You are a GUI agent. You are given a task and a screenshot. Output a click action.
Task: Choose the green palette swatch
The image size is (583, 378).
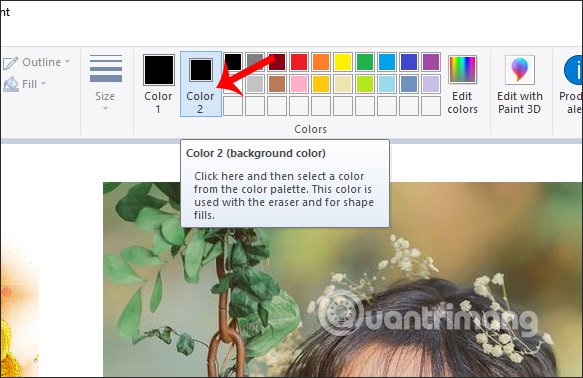[x=365, y=62]
